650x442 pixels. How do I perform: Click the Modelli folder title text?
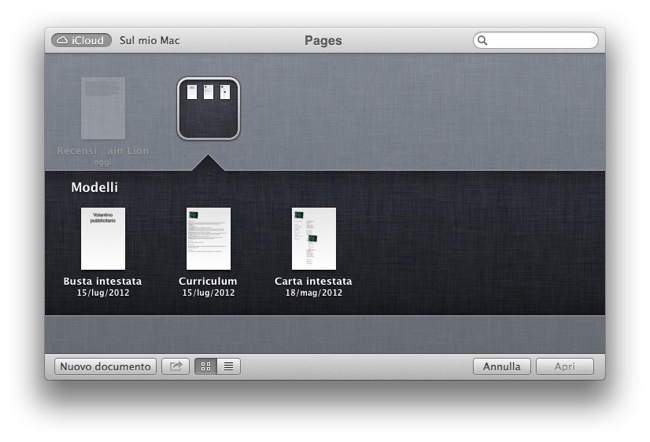pos(95,187)
